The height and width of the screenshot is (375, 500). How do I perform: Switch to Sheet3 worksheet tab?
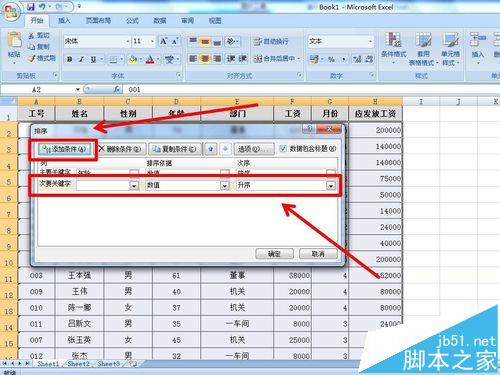[108, 364]
